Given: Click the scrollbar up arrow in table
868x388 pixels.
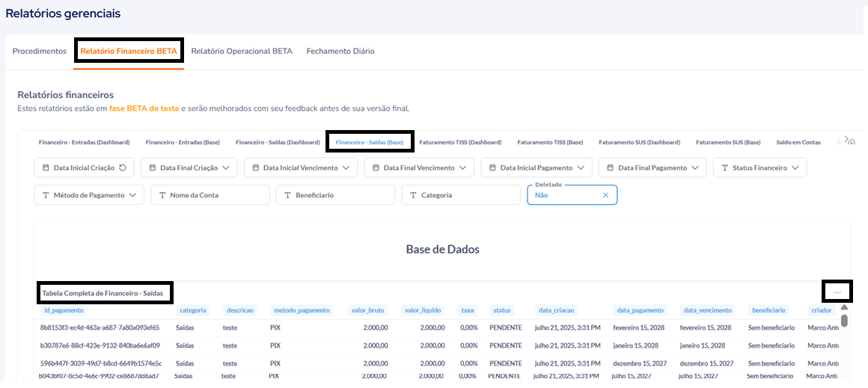Looking at the screenshot, I should pyautogui.click(x=844, y=307).
